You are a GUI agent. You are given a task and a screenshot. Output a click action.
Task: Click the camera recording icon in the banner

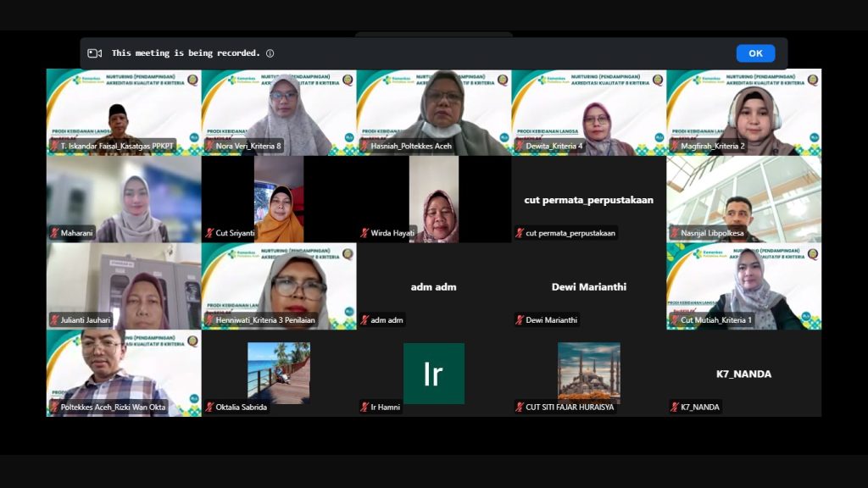(x=95, y=53)
